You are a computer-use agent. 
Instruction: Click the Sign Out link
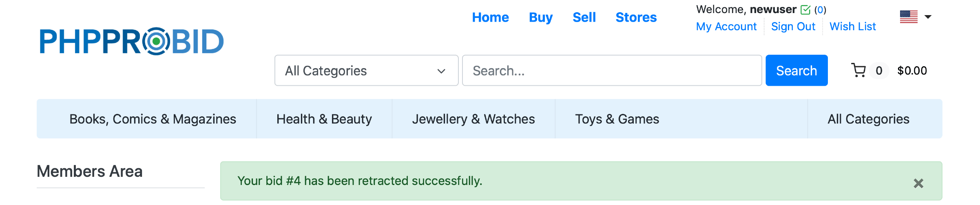click(x=793, y=27)
